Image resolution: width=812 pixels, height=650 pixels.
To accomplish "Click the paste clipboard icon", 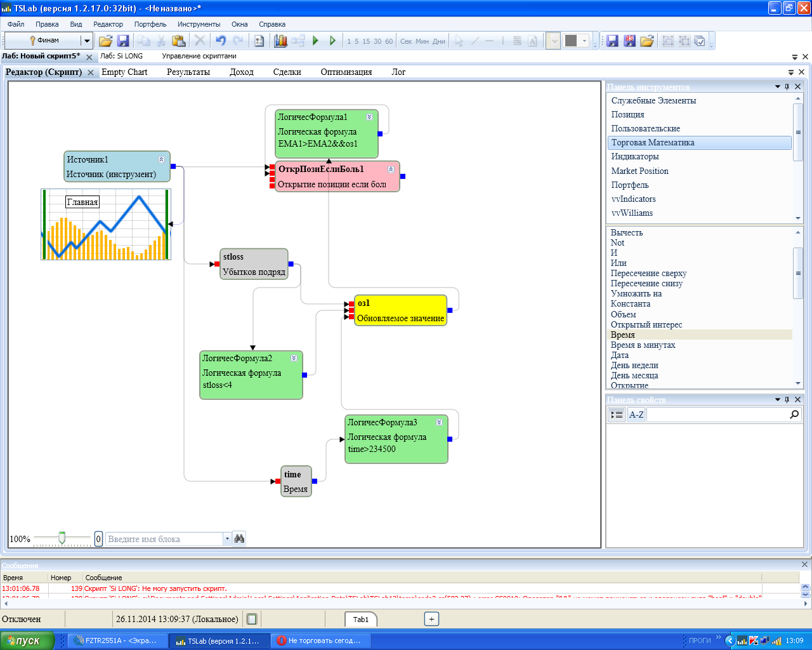I will click(x=179, y=41).
